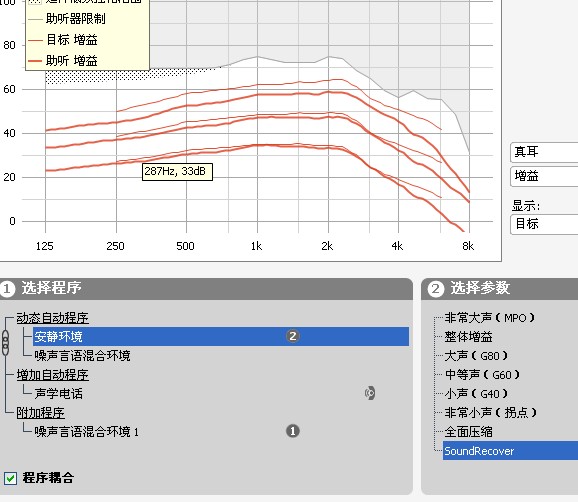This screenshot has width=578, height=502.
Task: Click the hearing aid icon left of program tree
Action: click(5, 343)
